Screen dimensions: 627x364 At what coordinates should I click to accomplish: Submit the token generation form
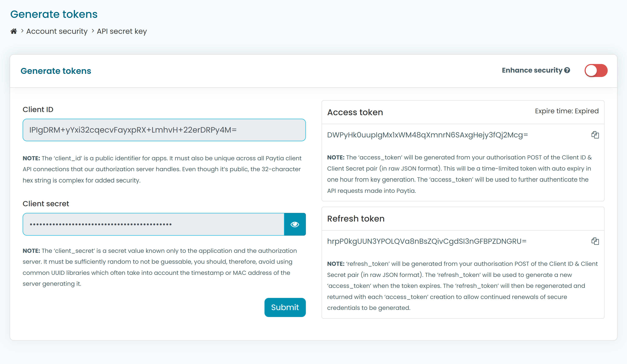coord(285,307)
